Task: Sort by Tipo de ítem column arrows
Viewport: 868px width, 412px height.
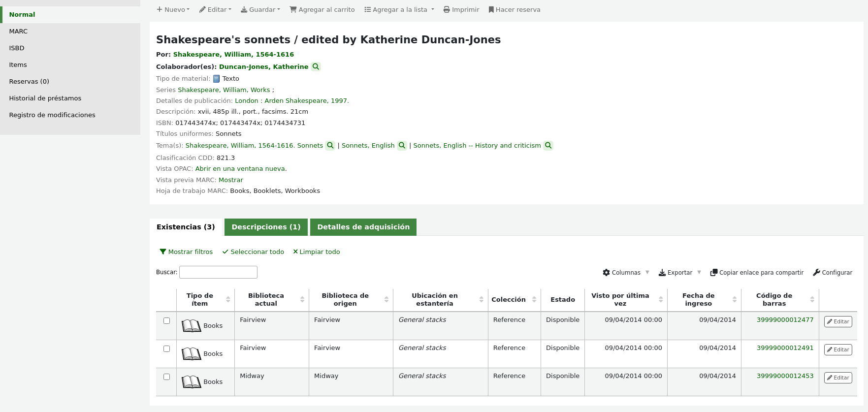Action: coord(228,299)
